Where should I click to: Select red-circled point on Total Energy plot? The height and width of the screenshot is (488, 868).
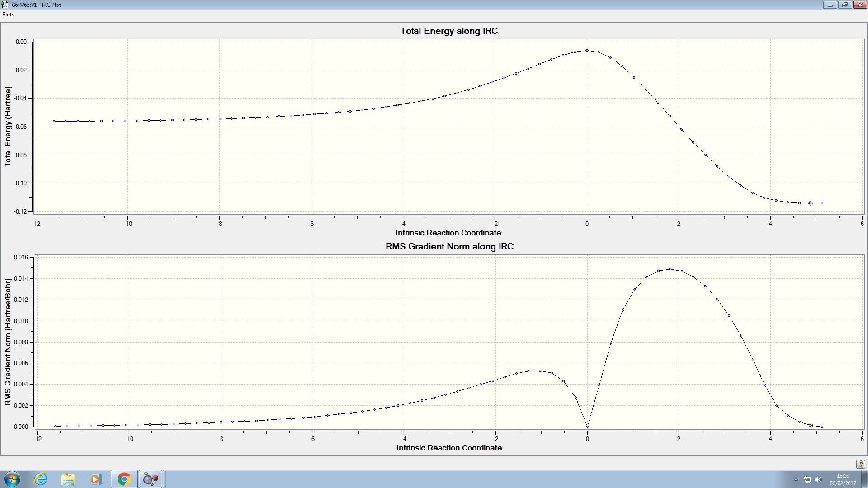[x=811, y=203]
